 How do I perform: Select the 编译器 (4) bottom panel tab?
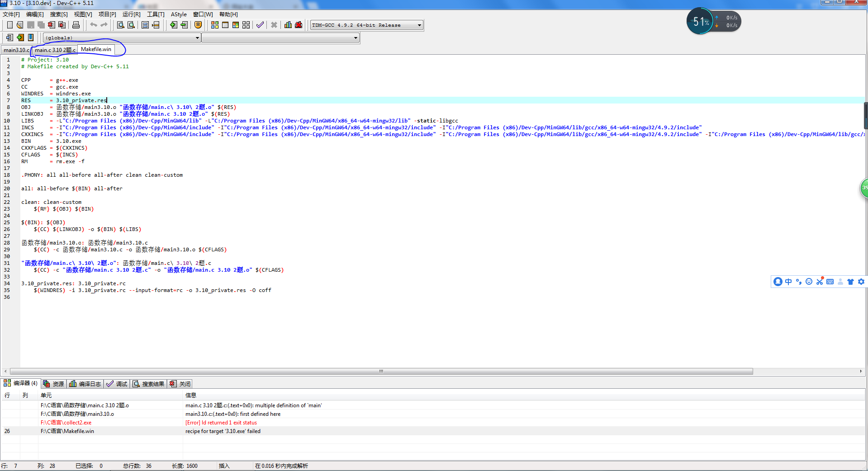pos(21,383)
